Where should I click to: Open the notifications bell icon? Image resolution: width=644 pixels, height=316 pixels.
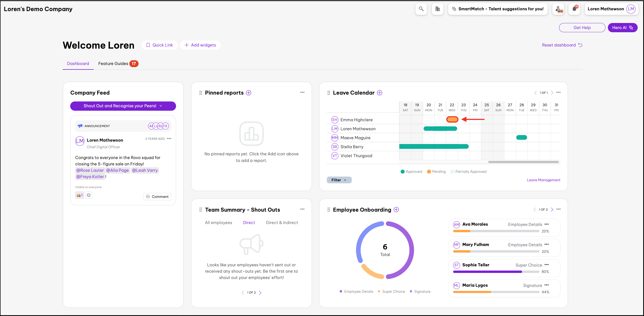[574, 9]
